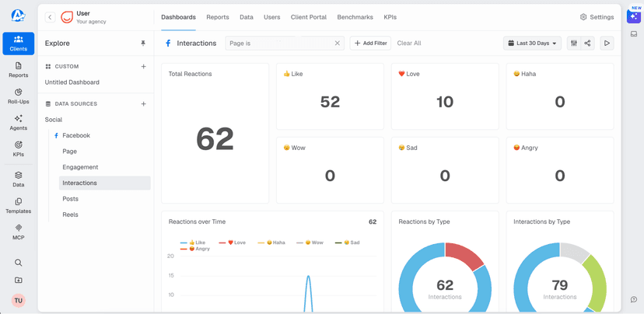Viewport: 644px width, 314px height.
Task: Open the TU user avatar menu
Action: [x=19, y=301]
